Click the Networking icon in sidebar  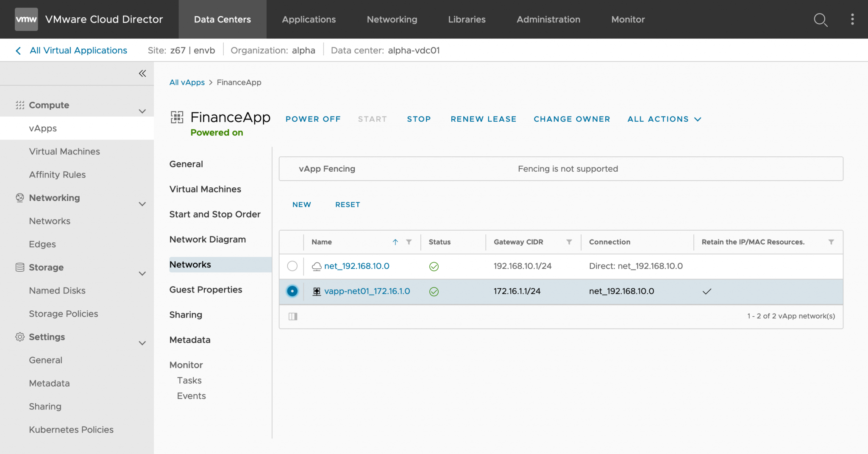[x=19, y=198]
